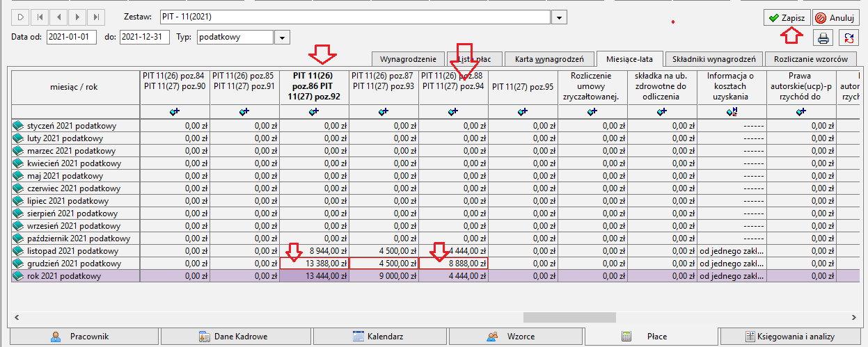Click formula icon under poz.85 column header

coord(244,111)
